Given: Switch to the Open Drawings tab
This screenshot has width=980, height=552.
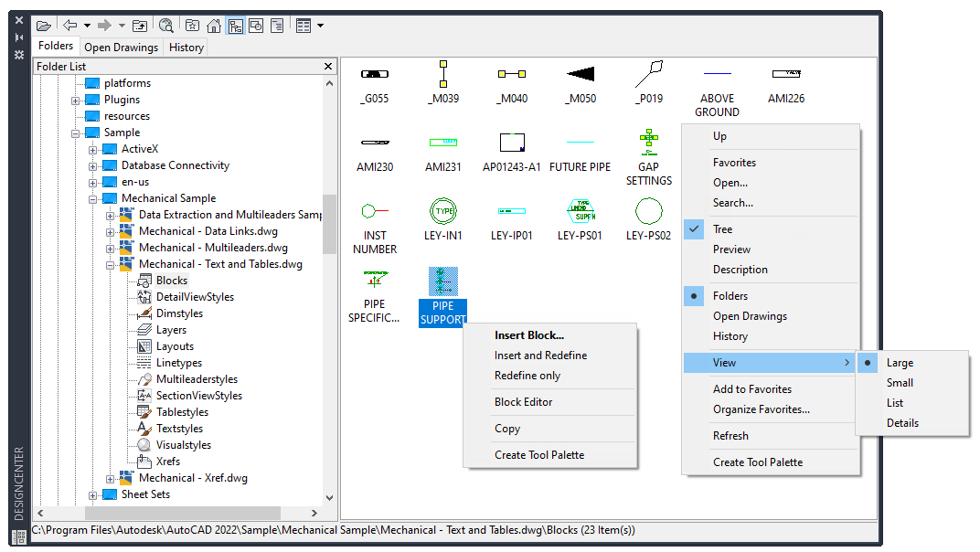Looking at the screenshot, I should pos(121,48).
